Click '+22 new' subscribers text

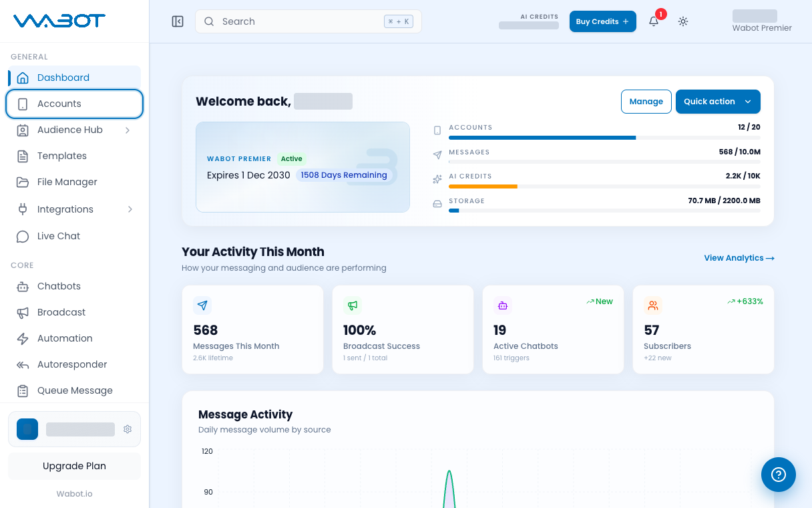(658, 358)
